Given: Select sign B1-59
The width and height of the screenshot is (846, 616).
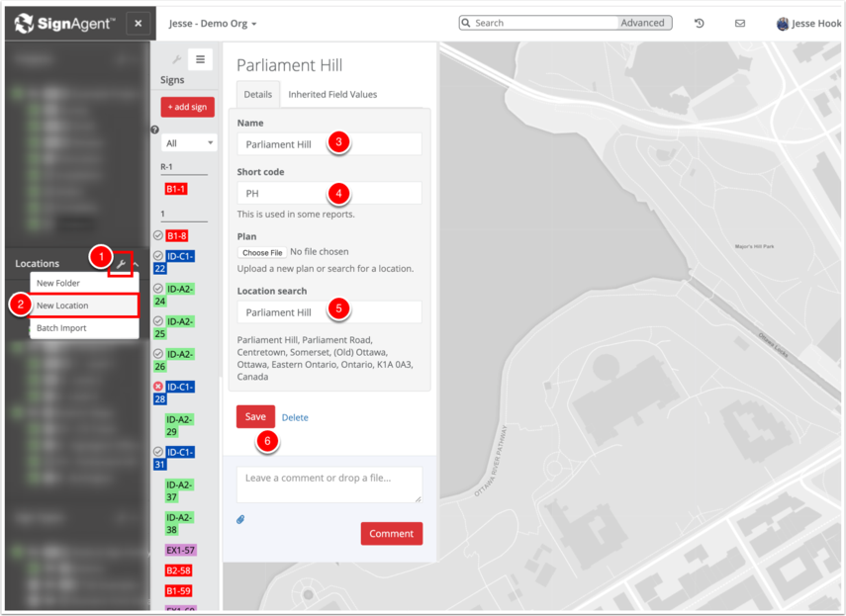Looking at the screenshot, I should click(x=178, y=590).
